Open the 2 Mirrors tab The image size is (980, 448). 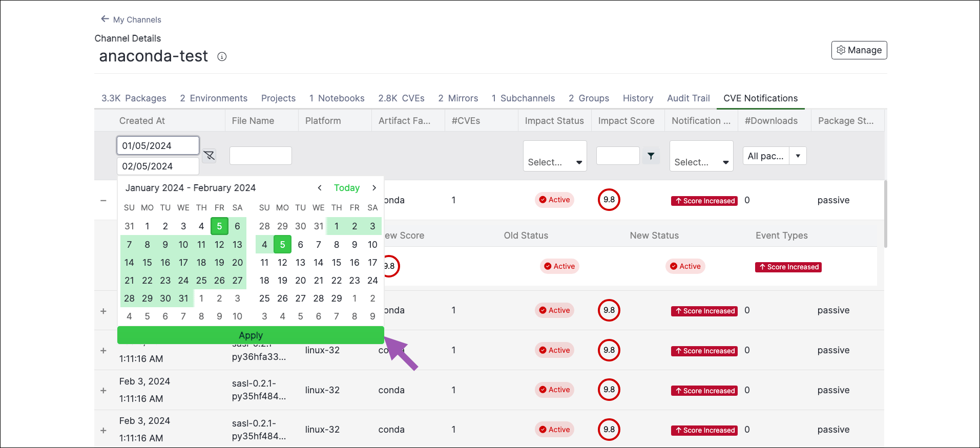[x=458, y=98]
